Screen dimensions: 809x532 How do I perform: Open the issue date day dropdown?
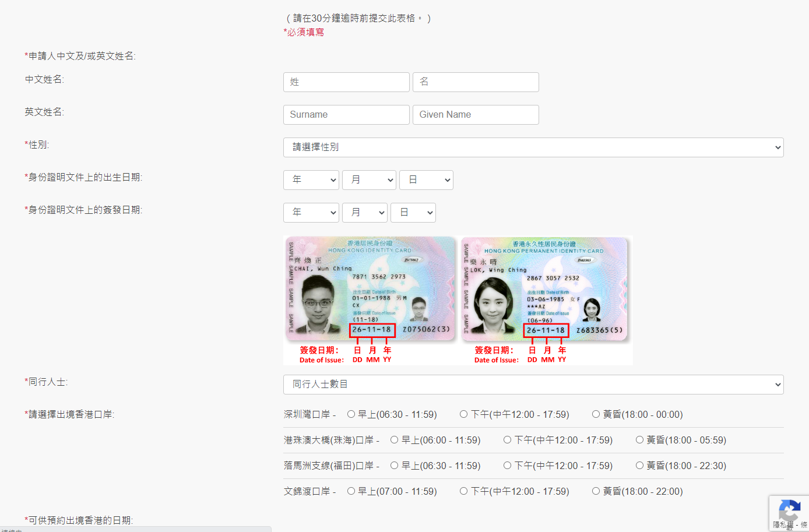[x=413, y=213]
